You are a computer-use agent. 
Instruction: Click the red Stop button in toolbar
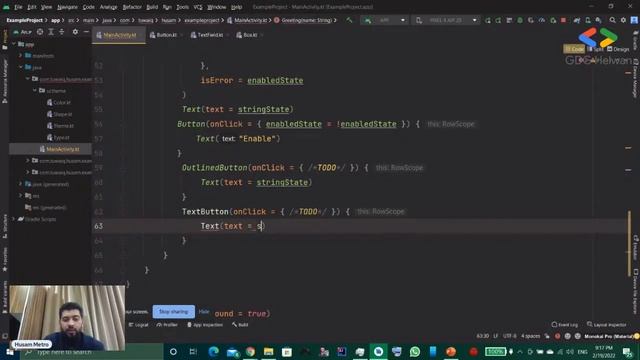coord(563,20)
